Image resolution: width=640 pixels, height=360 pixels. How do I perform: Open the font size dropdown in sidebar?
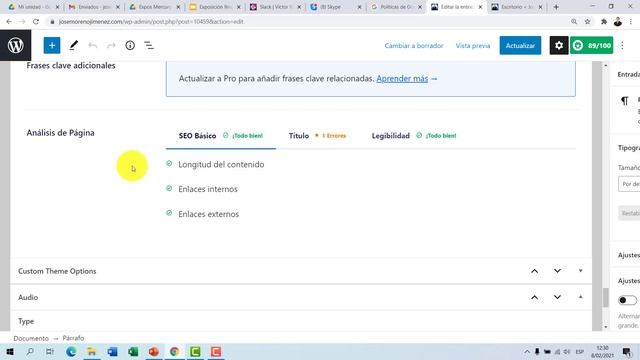tap(629, 184)
